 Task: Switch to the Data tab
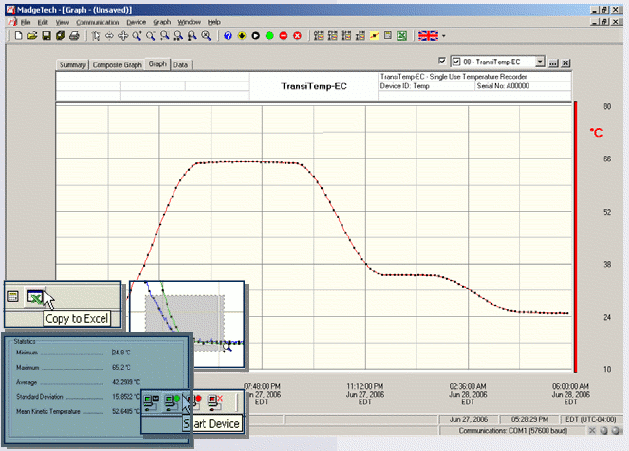point(181,65)
